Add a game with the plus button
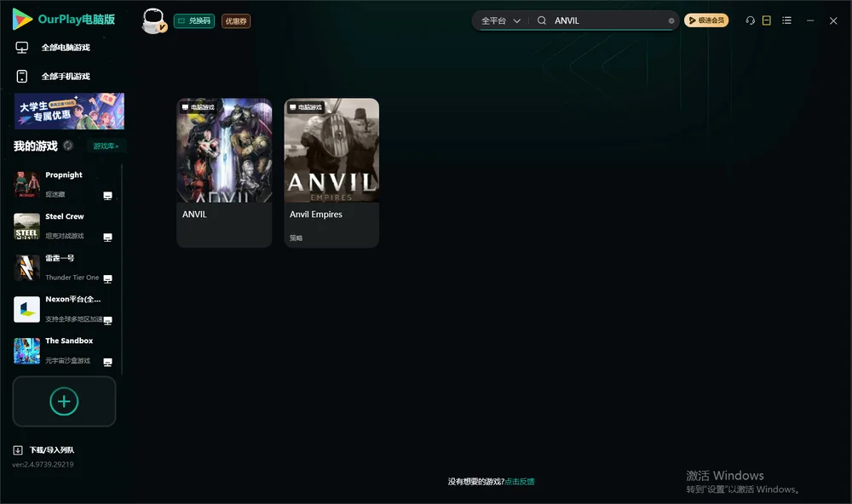The image size is (852, 504). click(64, 401)
